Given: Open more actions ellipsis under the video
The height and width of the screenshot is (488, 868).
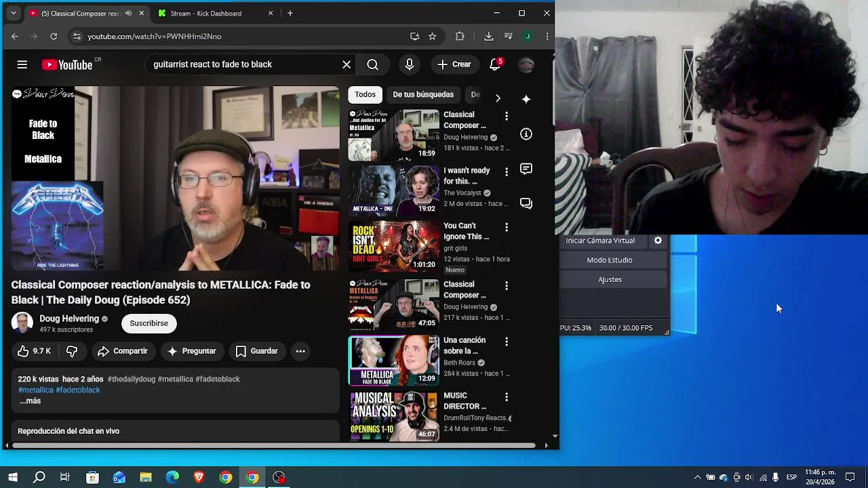Looking at the screenshot, I should point(300,351).
